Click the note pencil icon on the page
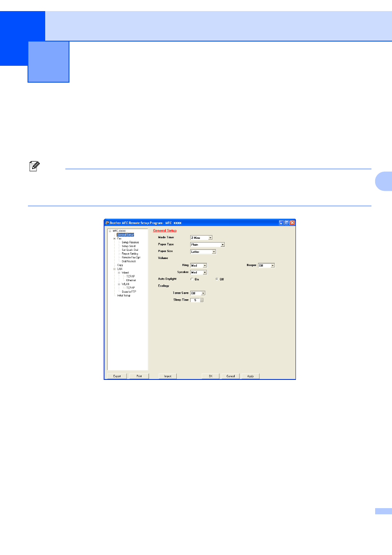 click(35, 166)
